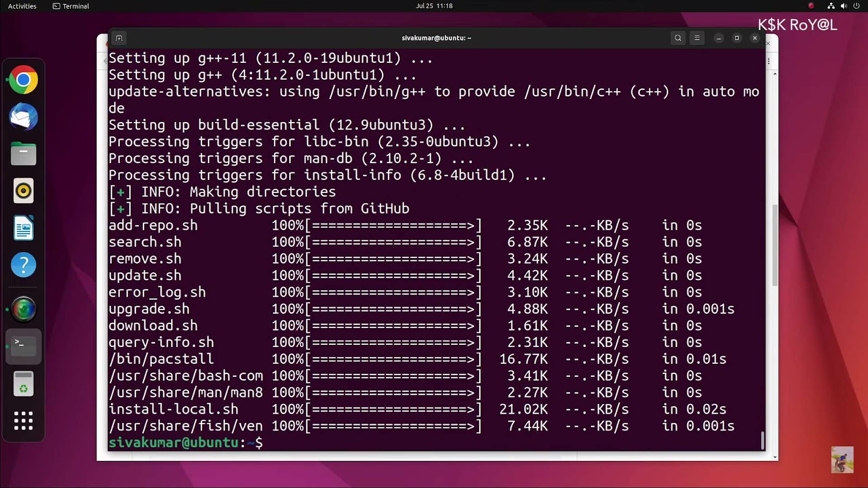
Task: Click the progress bar of upgrade.sh
Action: (393, 309)
